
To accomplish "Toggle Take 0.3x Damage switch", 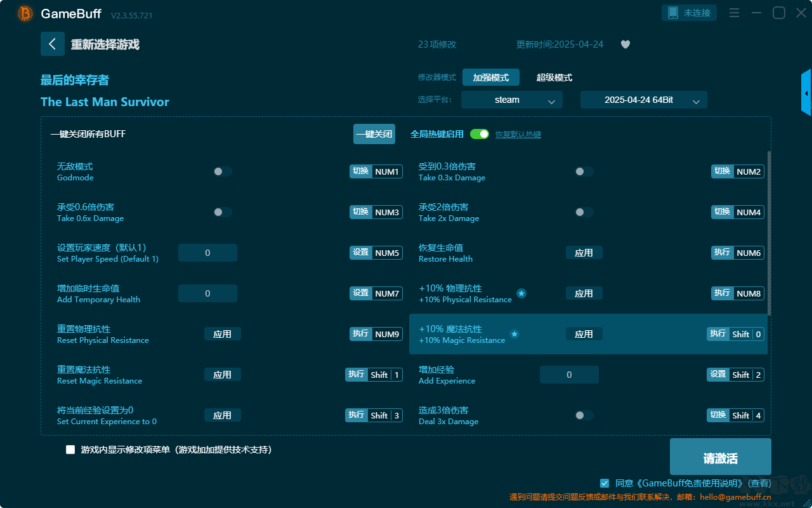I will point(584,171).
